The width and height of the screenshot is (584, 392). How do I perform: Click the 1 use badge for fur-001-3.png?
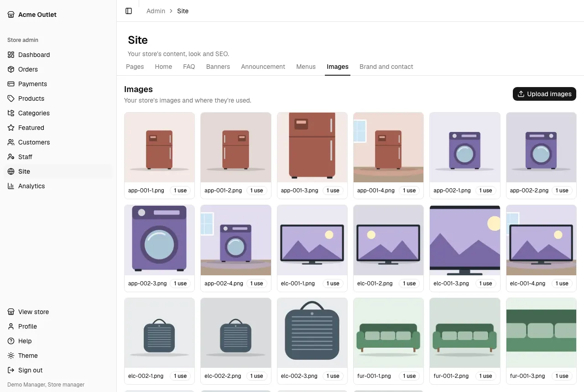click(562, 376)
